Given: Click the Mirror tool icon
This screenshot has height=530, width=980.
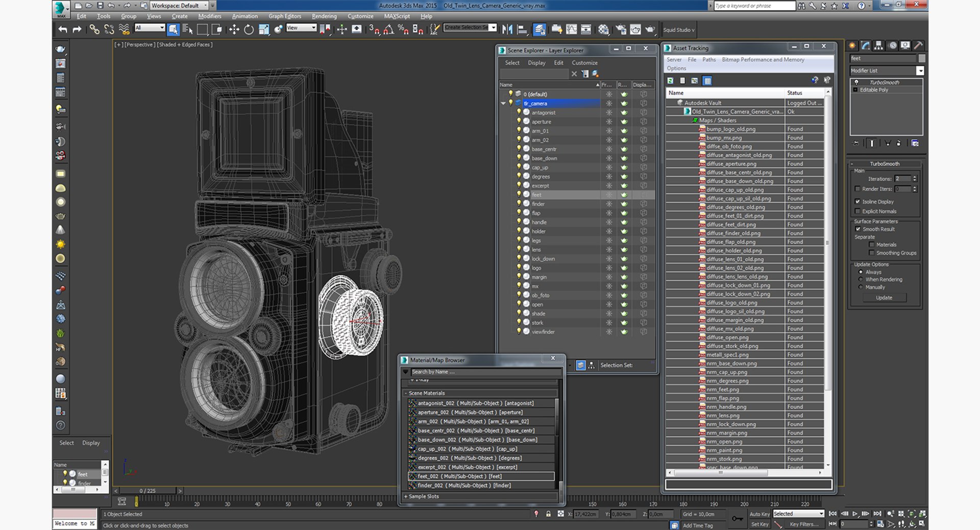Looking at the screenshot, I should (507, 30).
